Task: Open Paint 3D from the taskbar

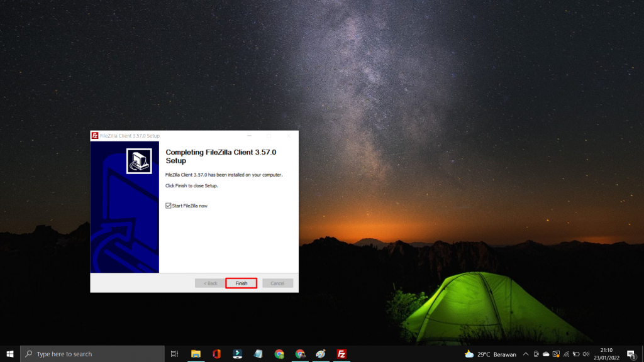Action: 321,354
